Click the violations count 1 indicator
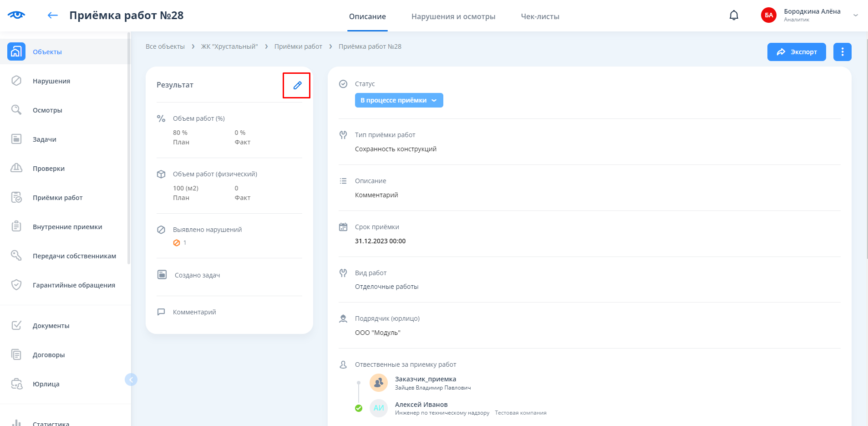Image resolution: width=868 pixels, height=426 pixels. pyautogui.click(x=180, y=243)
